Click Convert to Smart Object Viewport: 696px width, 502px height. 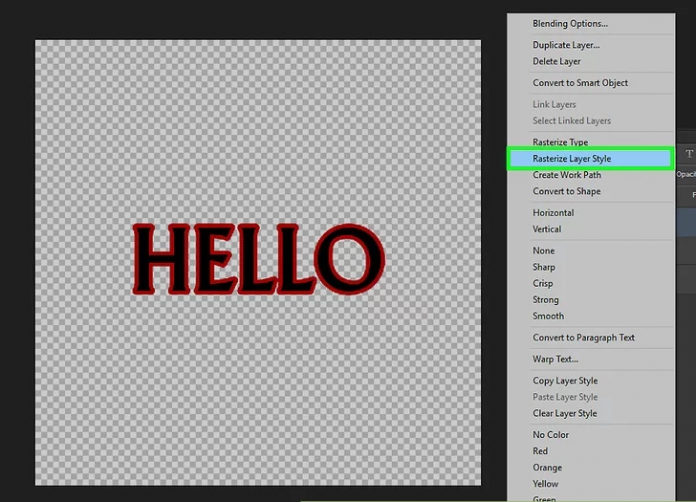pyautogui.click(x=580, y=83)
